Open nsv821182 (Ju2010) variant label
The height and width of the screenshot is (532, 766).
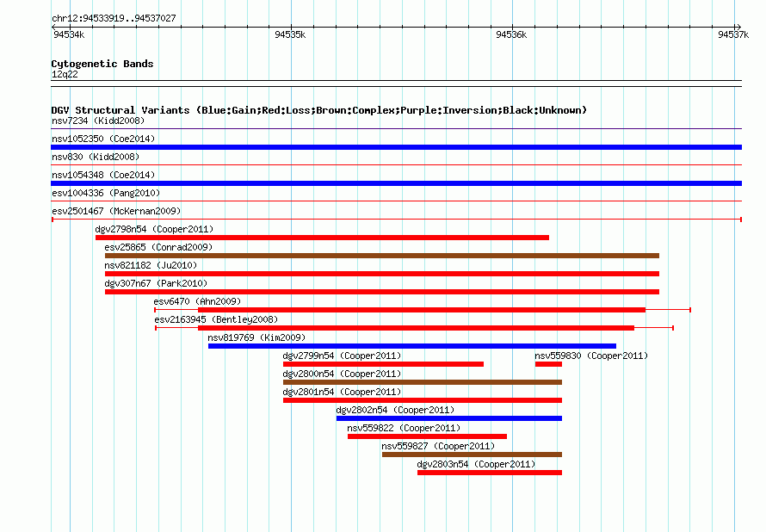(x=151, y=265)
